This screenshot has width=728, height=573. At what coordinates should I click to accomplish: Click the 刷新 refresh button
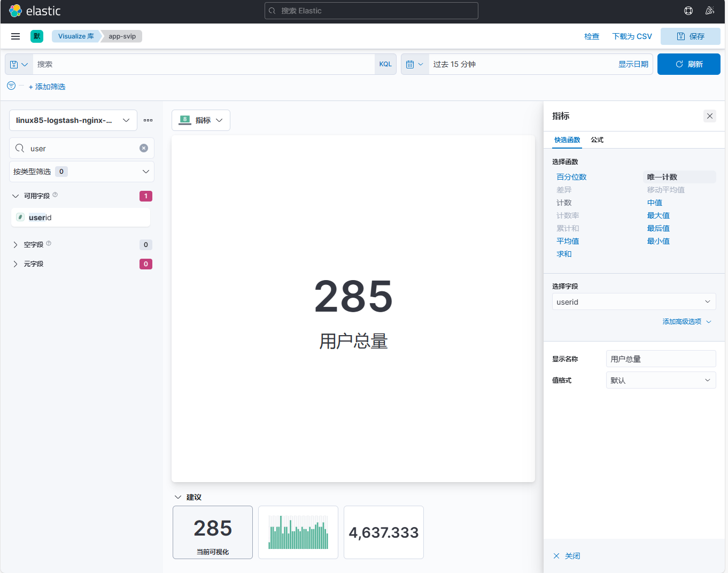(688, 64)
